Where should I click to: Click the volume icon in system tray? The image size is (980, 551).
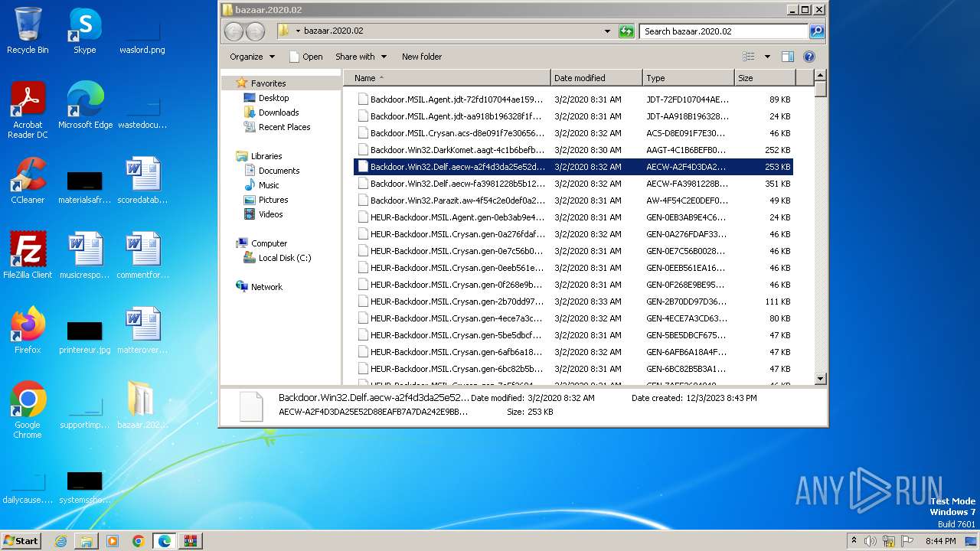[x=871, y=541]
